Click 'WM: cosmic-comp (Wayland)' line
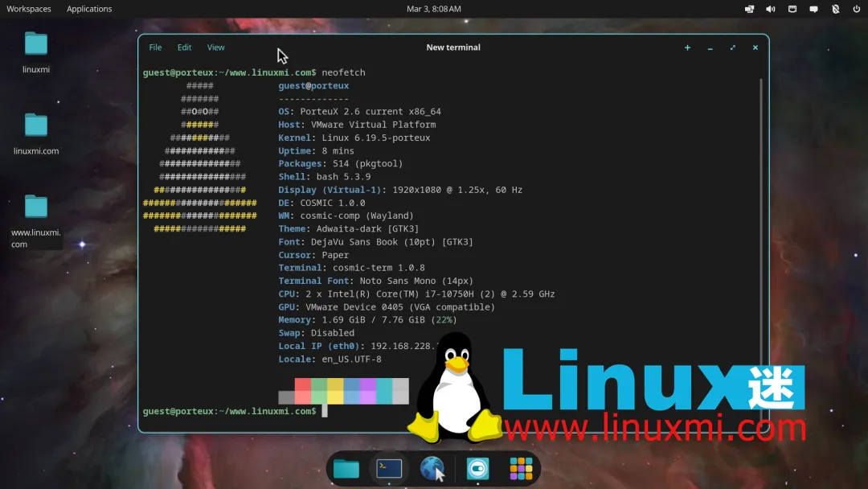 click(346, 216)
